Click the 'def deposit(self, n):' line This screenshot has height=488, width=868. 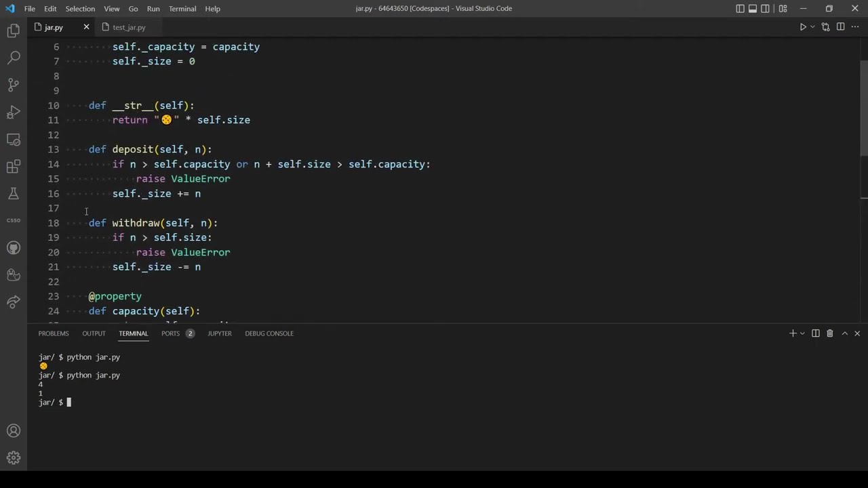pyautogui.click(x=150, y=149)
